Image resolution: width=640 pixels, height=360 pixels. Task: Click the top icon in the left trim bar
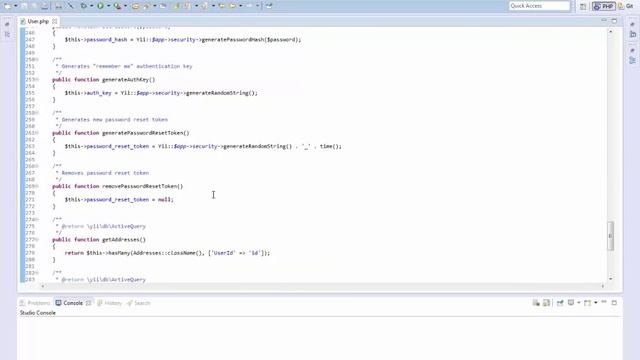click(x=7, y=24)
